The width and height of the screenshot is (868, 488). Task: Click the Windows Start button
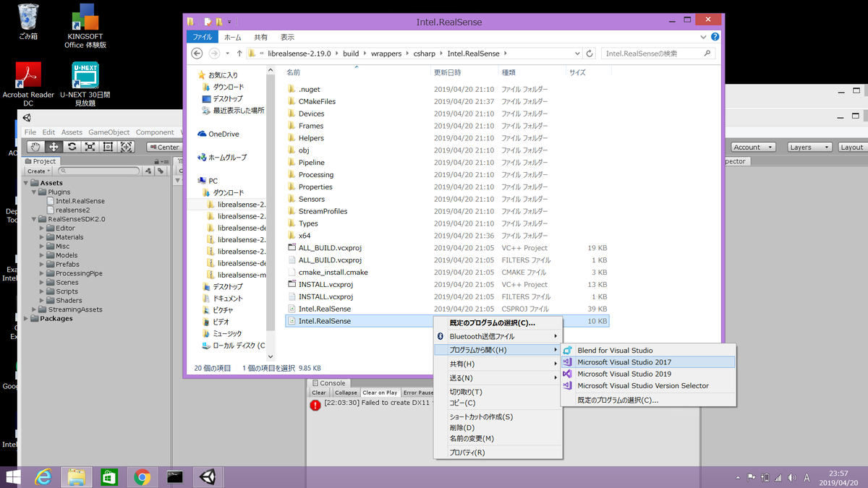[x=13, y=476]
